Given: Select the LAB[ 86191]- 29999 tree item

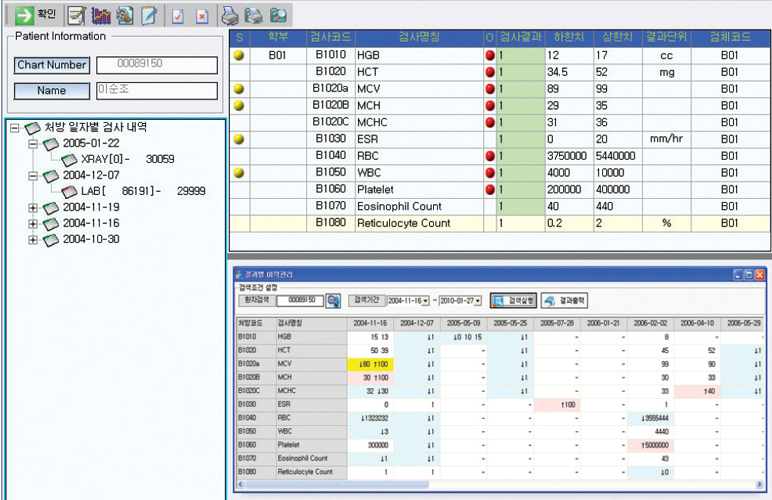Looking at the screenshot, I should 133,191.
